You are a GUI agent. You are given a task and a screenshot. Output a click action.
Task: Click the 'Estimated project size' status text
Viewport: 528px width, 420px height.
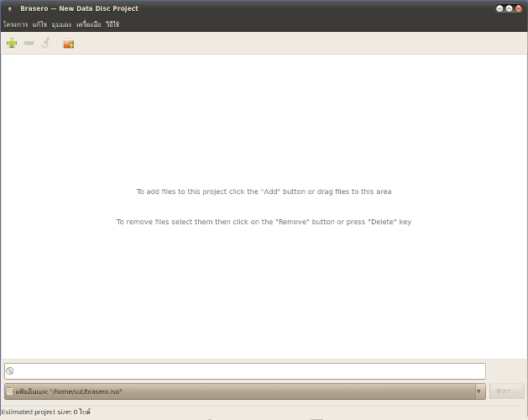pyautogui.click(x=46, y=412)
